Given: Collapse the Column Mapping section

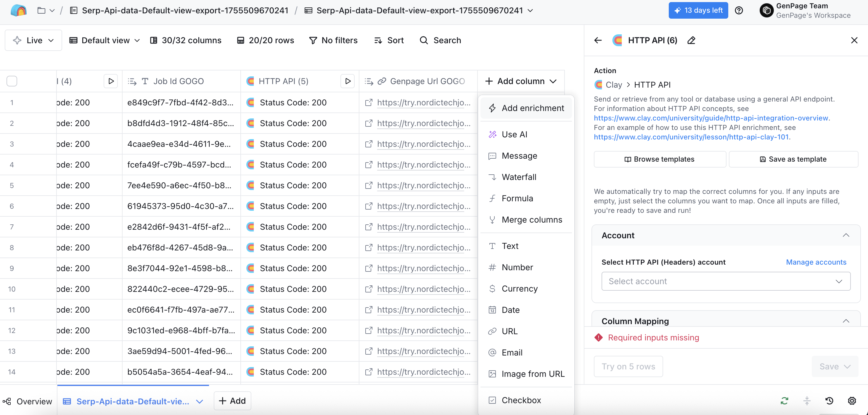Looking at the screenshot, I should (846, 321).
